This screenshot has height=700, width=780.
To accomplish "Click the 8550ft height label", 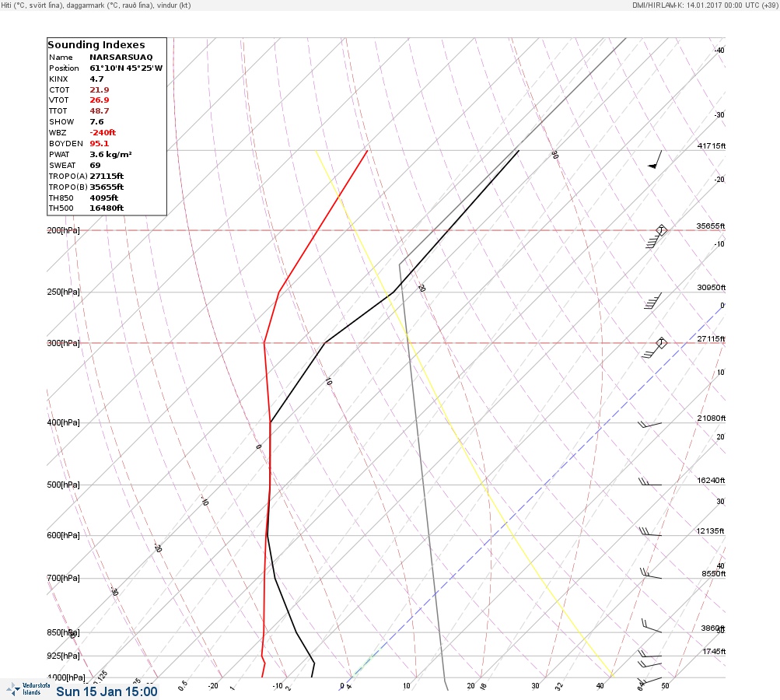I will click(x=713, y=574).
